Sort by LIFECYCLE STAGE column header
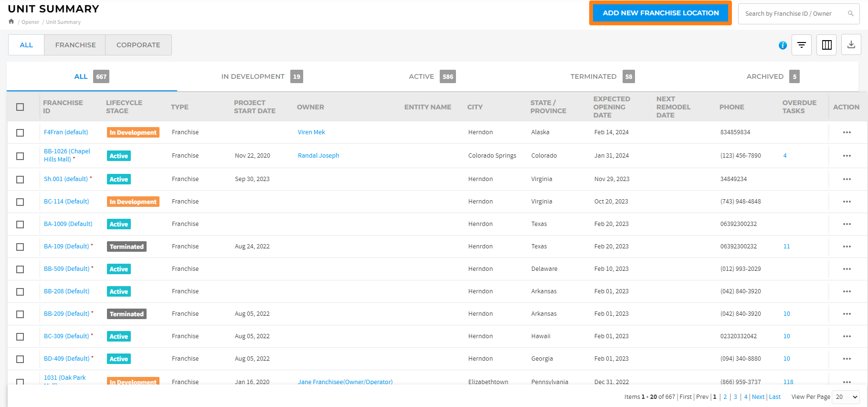The height and width of the screenshot is (407, 868). [124, 107]
